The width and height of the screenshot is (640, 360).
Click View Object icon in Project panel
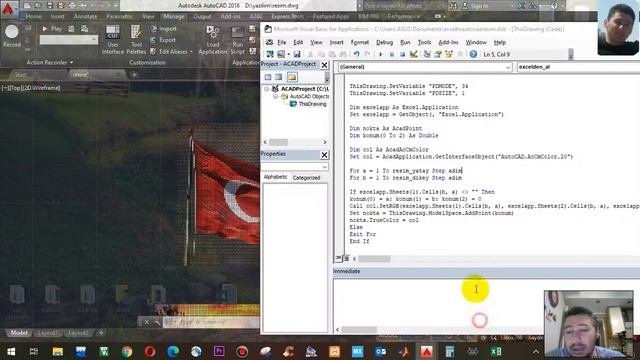coord(278,77)
